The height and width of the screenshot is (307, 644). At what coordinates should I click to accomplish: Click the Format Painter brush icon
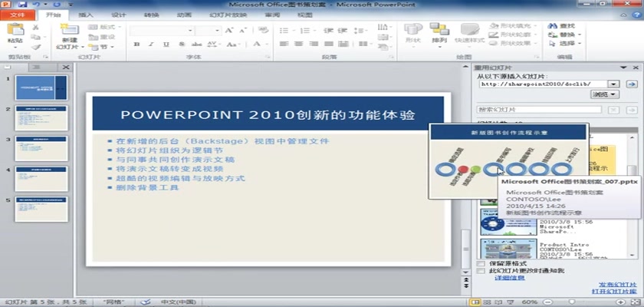[x=36, y=47]
